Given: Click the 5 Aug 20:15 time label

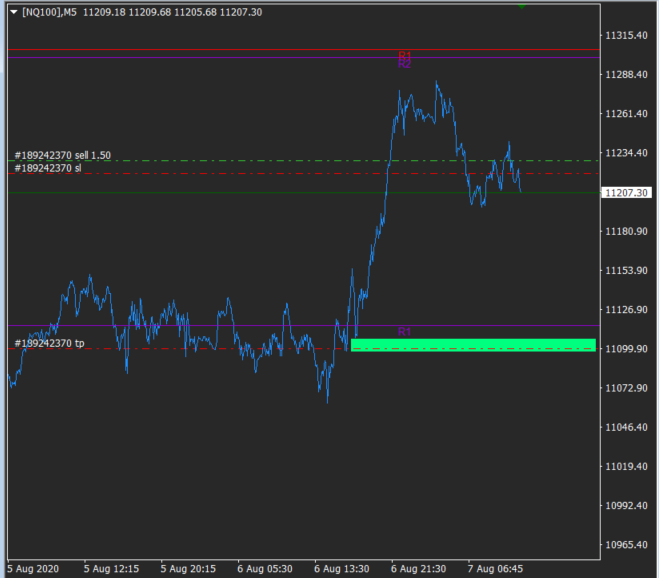Looking at the screenshot, I should pos(188,569).
